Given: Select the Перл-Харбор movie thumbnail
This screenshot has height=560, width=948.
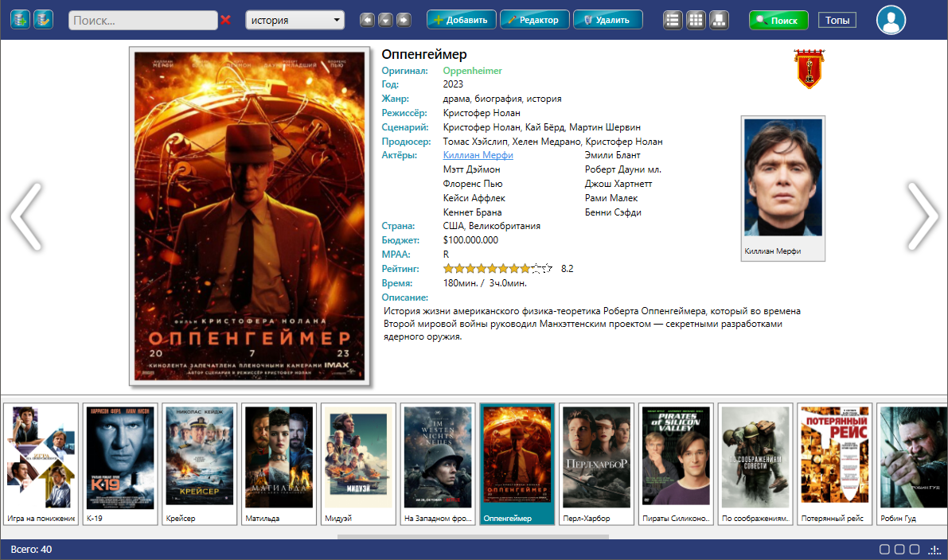Looking at the screenshot, I should [x=597, y=464].
